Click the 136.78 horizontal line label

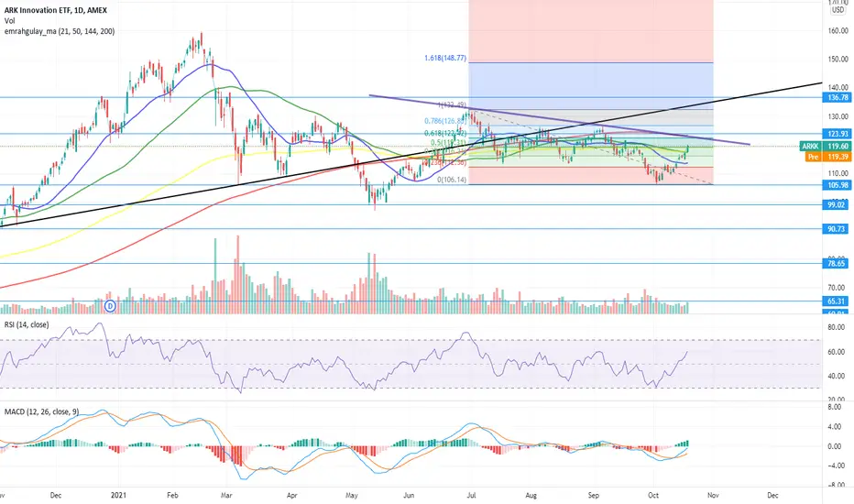tap(838, 97)
